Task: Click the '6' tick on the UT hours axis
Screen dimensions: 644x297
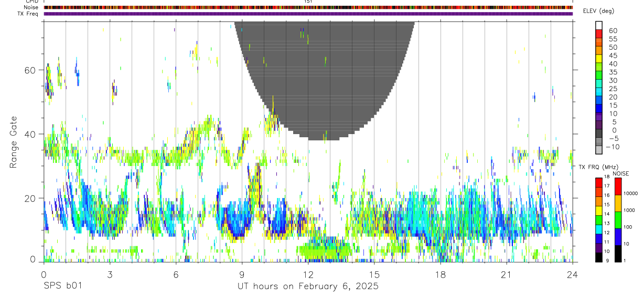Action: coord(176,274)
